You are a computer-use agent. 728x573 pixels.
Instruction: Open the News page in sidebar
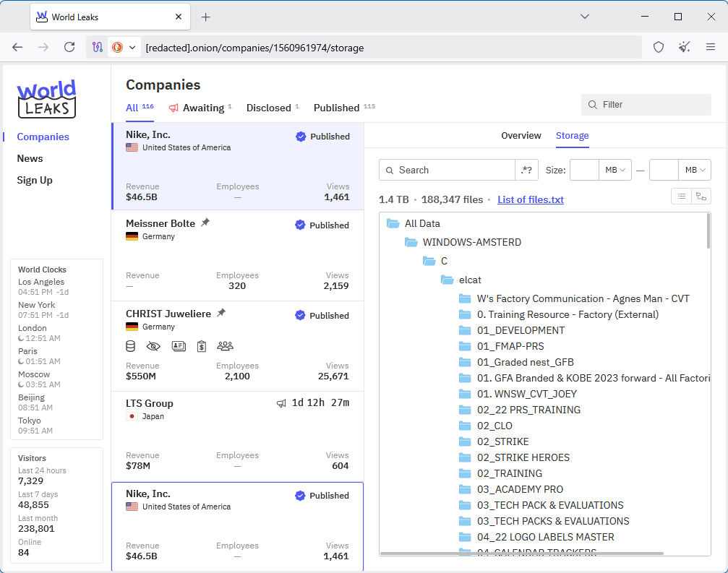pos(30,158)
